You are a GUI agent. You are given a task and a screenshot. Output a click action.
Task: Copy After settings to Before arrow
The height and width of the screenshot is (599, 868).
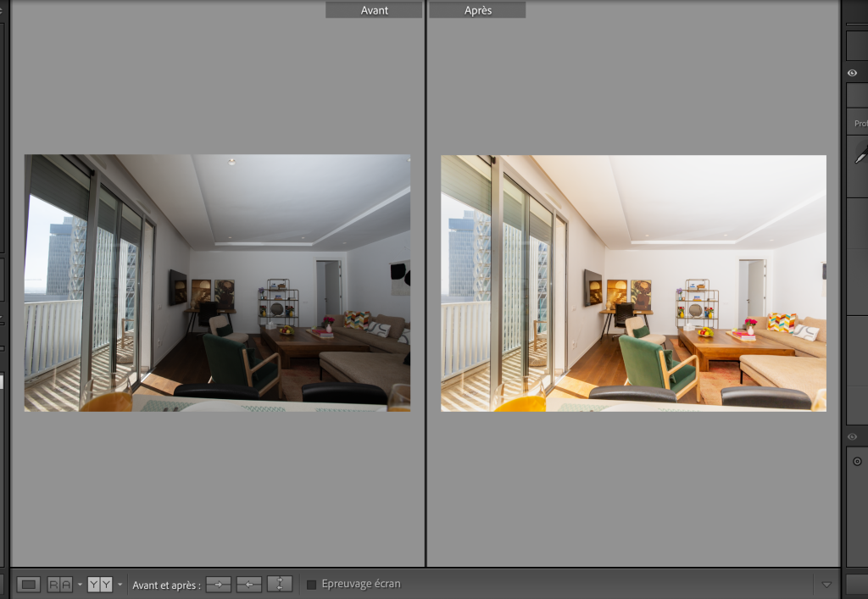(x=248, y=585)
